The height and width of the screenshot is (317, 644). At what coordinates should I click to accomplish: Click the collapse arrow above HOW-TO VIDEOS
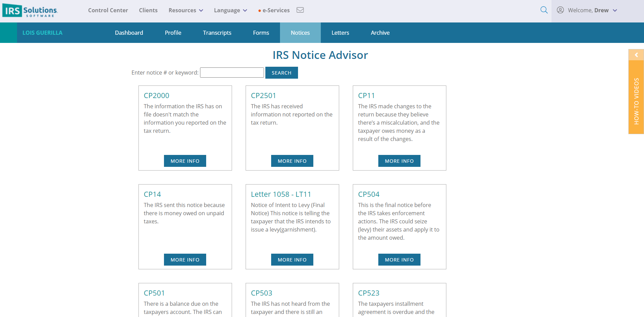click(636, 55)
